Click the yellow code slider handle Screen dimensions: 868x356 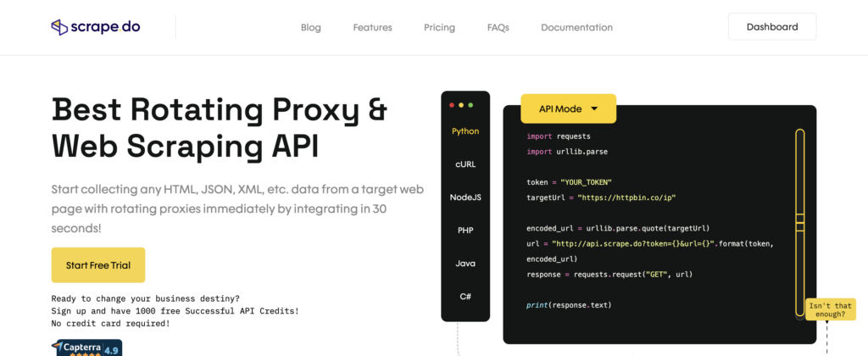point(799,222)
